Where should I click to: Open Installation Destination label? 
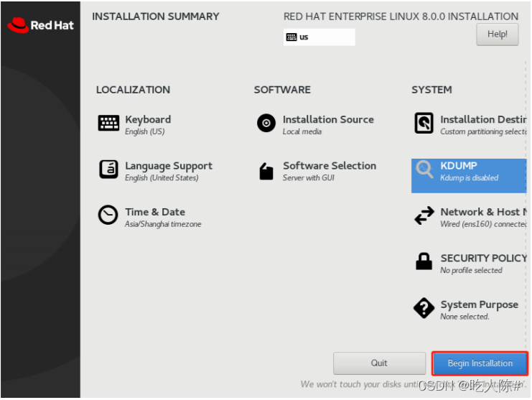point(483,119)
